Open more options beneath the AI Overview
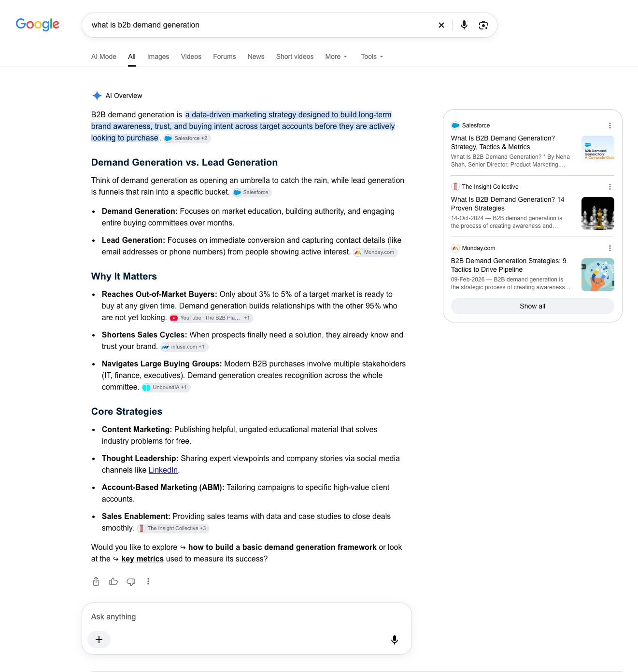Image resolution: width=638 pixels, height=672 pixels. (148, 581)
